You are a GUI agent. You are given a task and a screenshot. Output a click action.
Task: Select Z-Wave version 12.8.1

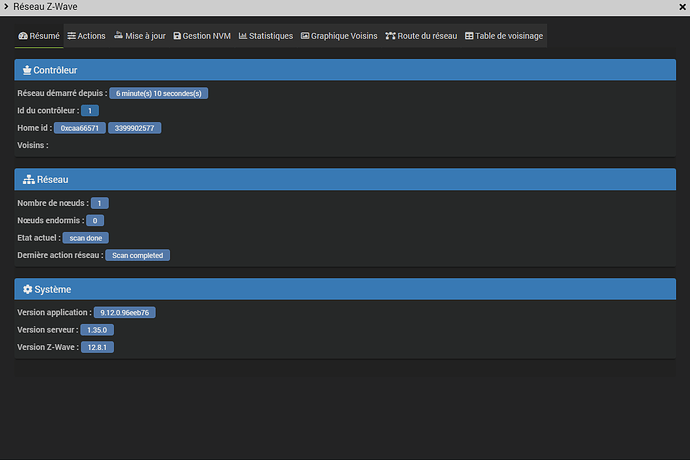pyautogui.click(x=97, y=347)
